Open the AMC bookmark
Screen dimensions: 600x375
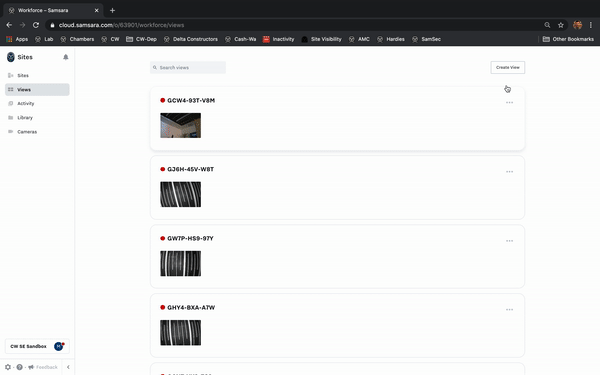click(x=359, y=39)
